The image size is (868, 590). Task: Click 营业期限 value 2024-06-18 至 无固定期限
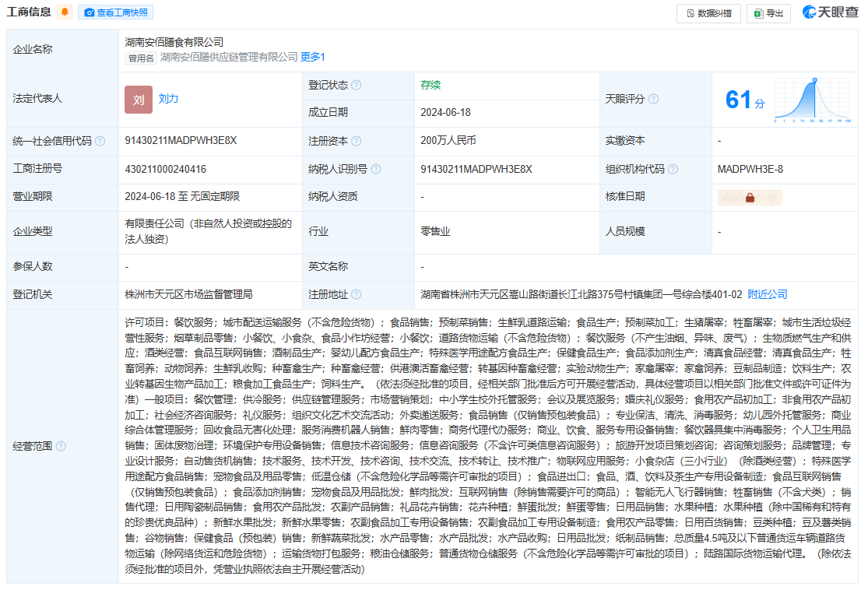tap(182, 196)
